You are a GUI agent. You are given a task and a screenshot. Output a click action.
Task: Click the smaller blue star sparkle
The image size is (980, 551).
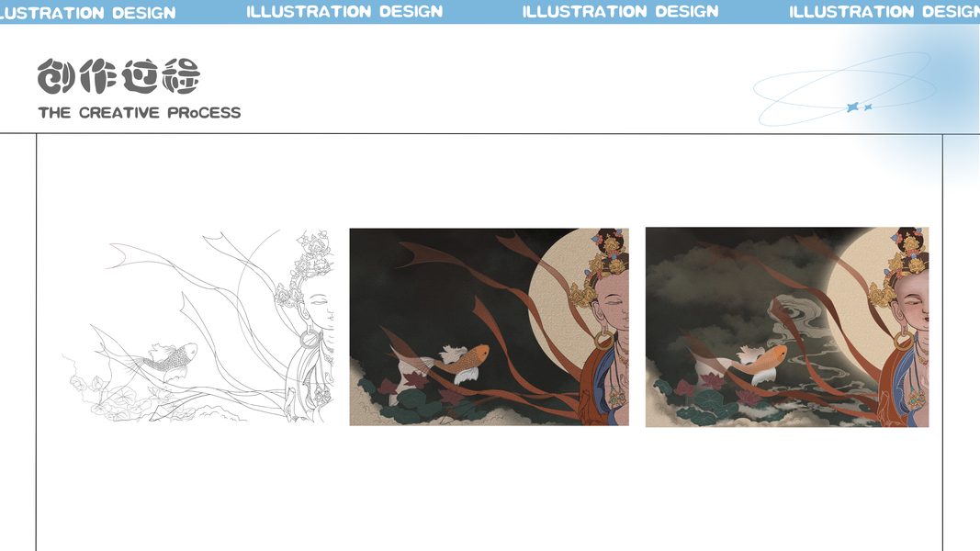click(868, 107)
